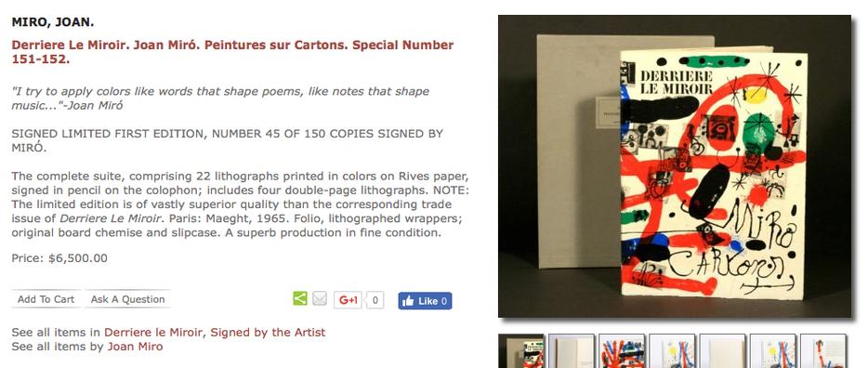Click the main book cover image

coord(675,166)
